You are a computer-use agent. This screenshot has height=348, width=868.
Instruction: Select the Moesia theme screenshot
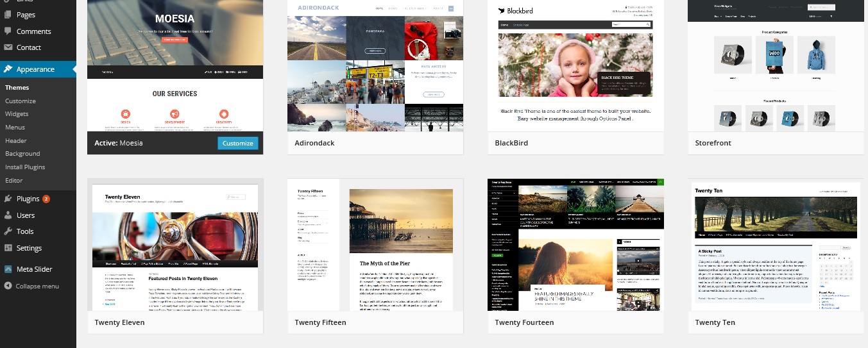tap(175, 65)
